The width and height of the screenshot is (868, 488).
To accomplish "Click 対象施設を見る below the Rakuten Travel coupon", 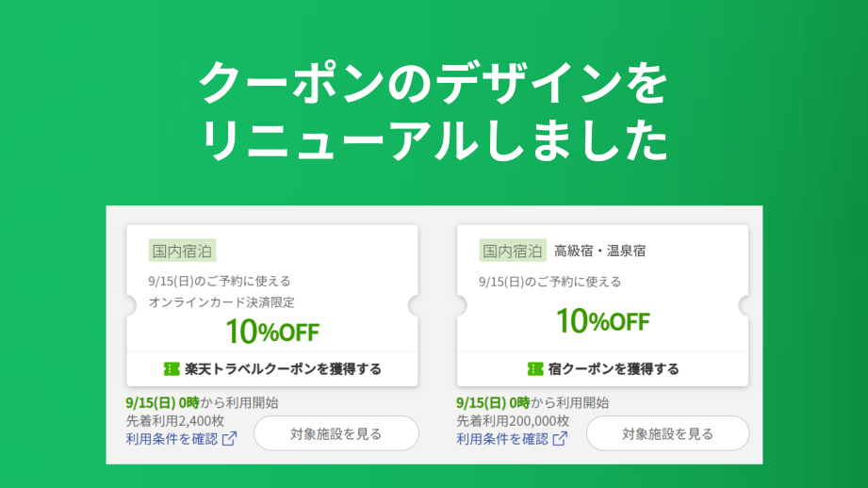I will [x=336, y=433].
